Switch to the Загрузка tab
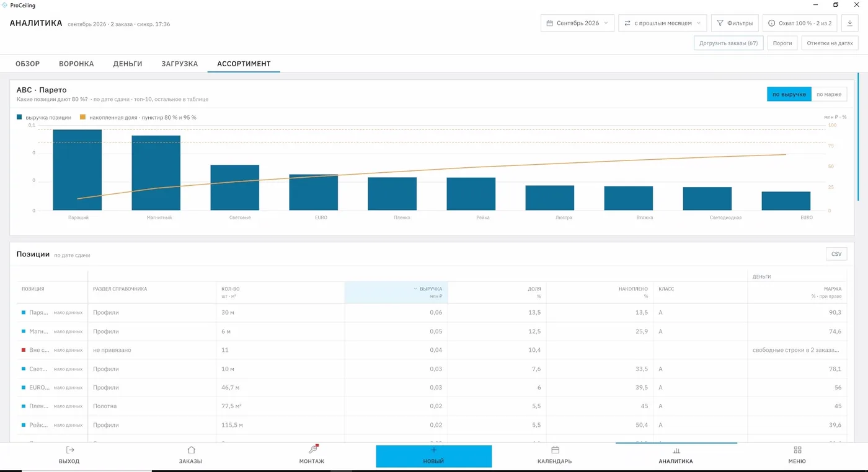This screenshot has height=472, width=868. [x=180, y=64]
